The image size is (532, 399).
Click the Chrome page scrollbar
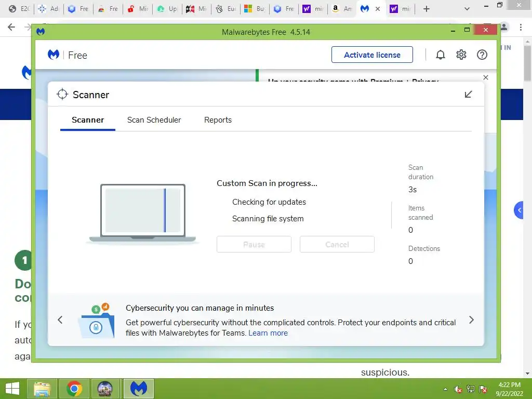[x=527, y=63]
